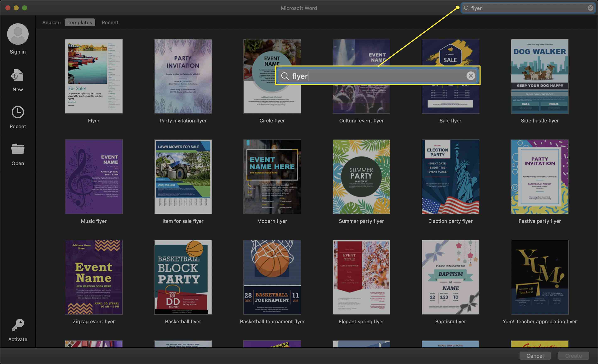Switch to the Recent search tab
Screen dimensions: 598x364
coord(110,22)
